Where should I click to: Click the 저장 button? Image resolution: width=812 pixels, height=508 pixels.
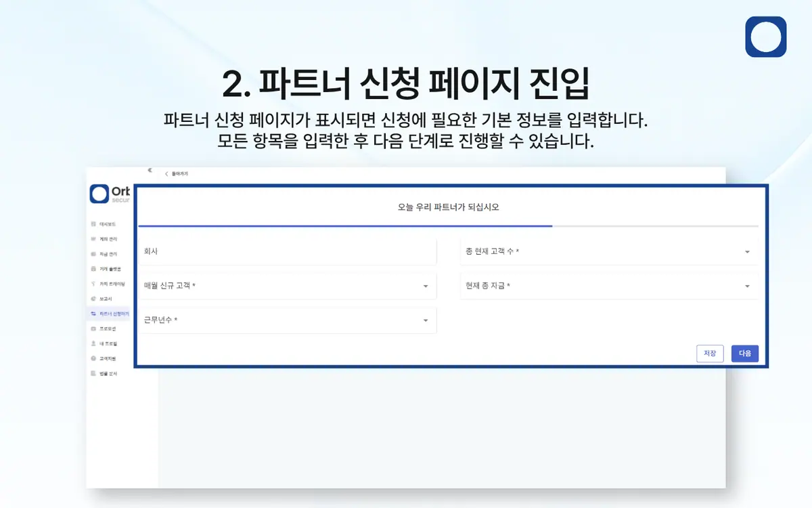(710, 354)
